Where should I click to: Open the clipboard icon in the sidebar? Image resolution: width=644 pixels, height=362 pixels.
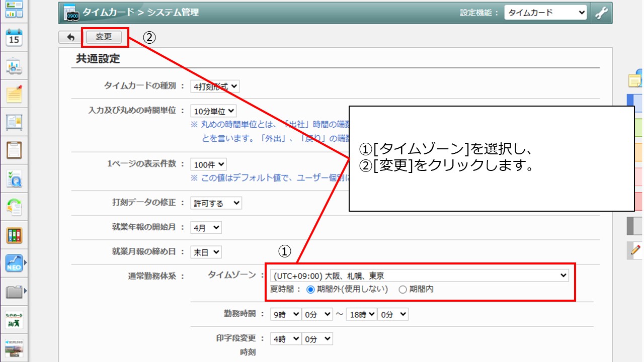pyautogui.click(x=14, y=150)
